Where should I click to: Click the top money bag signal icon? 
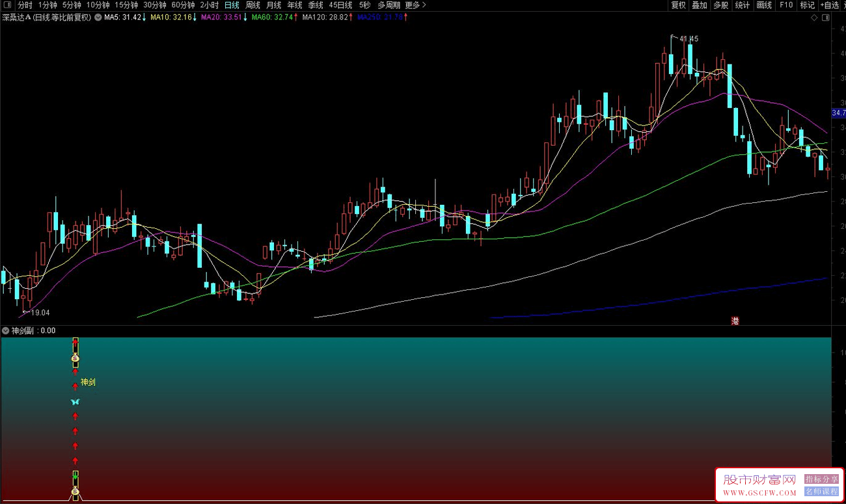(x=75, y=358)
